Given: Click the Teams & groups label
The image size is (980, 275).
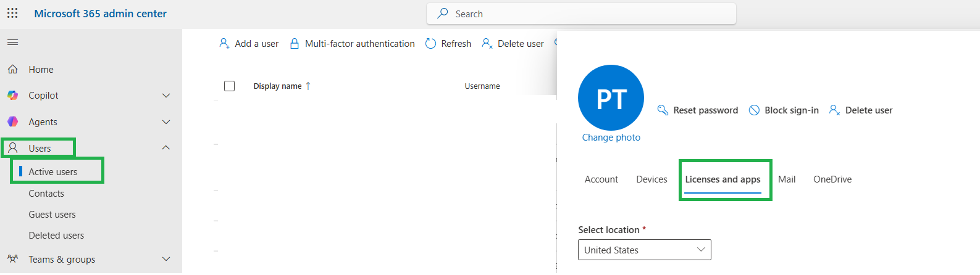Looking at the screenshot, I should pos(62,259).
